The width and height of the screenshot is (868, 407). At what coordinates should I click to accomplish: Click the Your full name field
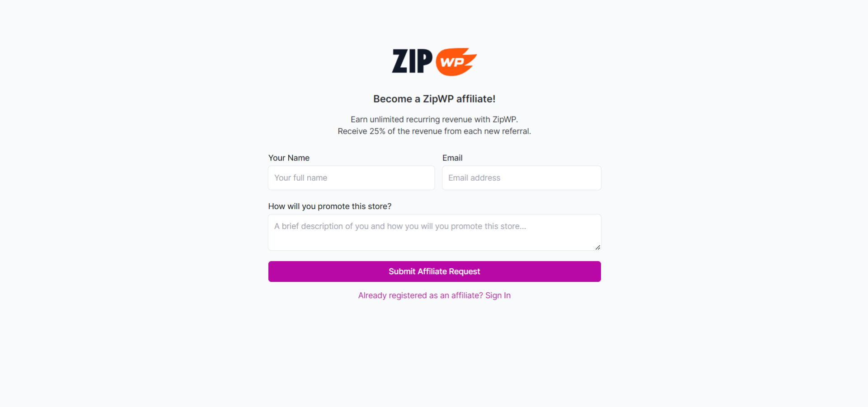coord(351,178)
